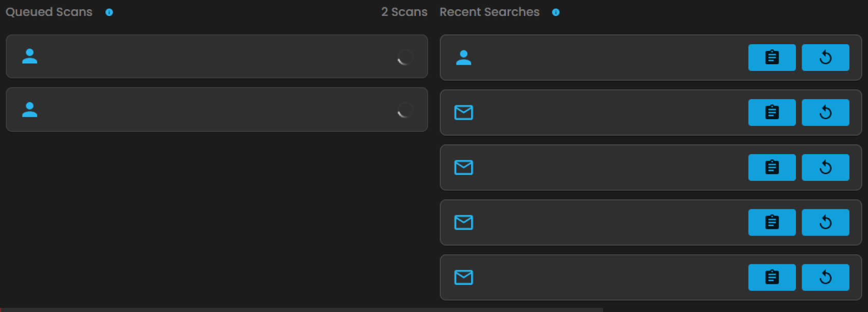Viewport: 868px width, 312px height.
Task: Select the first queued scan row
Action: (x=216, y=57)
